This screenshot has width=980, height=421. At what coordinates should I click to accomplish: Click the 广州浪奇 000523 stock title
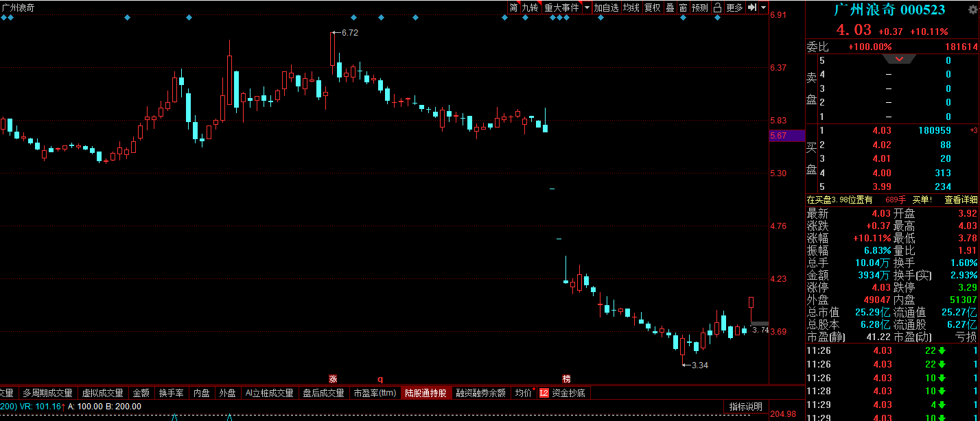[889, 10]
